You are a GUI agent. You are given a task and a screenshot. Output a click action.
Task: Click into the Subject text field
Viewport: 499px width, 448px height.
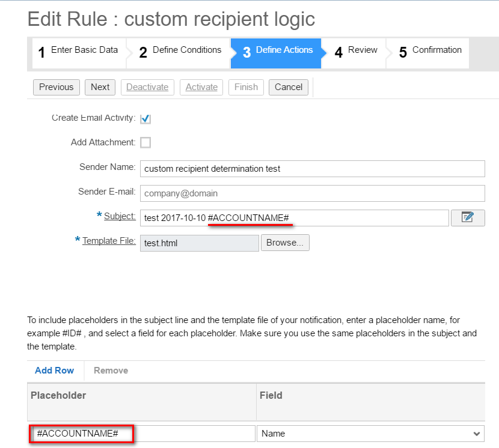(x=295, y=218)
